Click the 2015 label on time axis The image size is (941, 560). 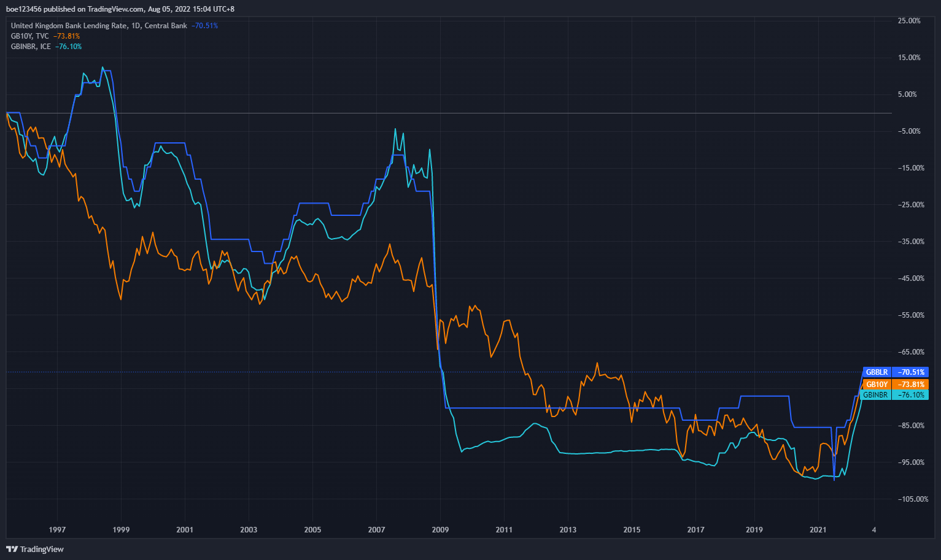point(632,530)
